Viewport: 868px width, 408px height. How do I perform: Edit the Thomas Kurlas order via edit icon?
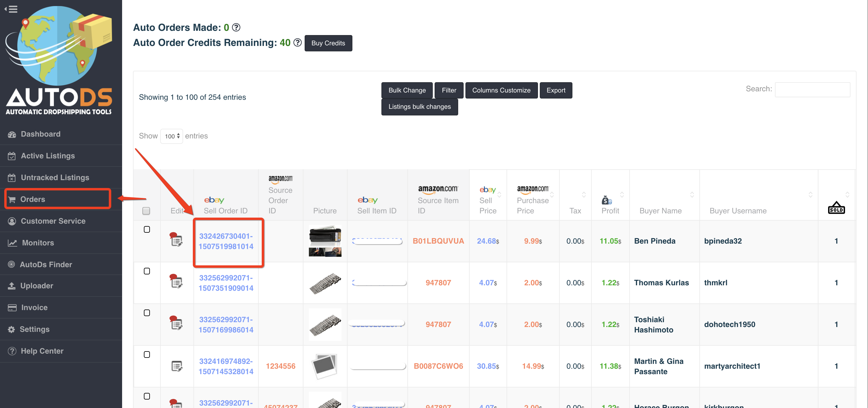176,282
